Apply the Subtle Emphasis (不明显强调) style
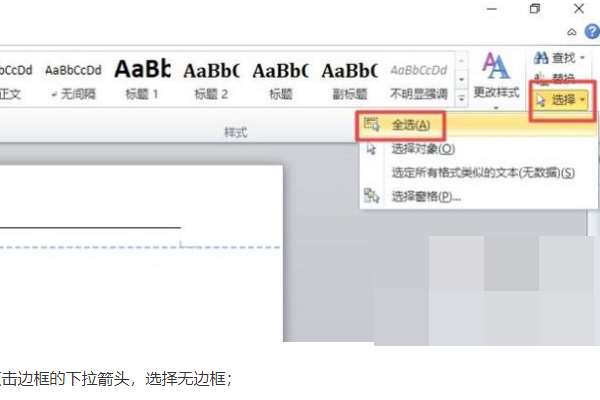 tap(419, 80)
